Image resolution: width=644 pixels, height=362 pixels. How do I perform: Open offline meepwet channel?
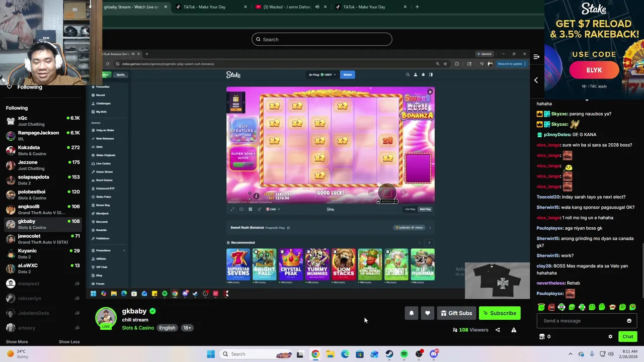43,284
